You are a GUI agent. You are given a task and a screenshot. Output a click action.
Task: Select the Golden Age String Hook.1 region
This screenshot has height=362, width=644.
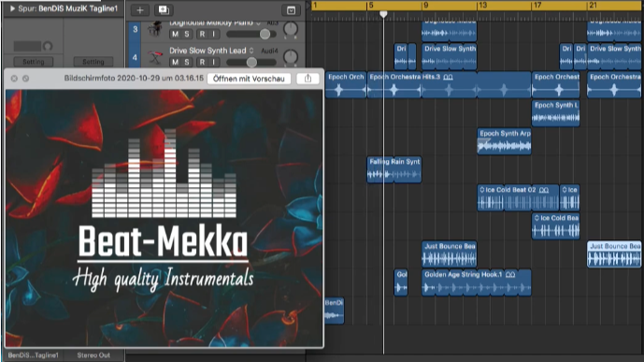[477, 282]
